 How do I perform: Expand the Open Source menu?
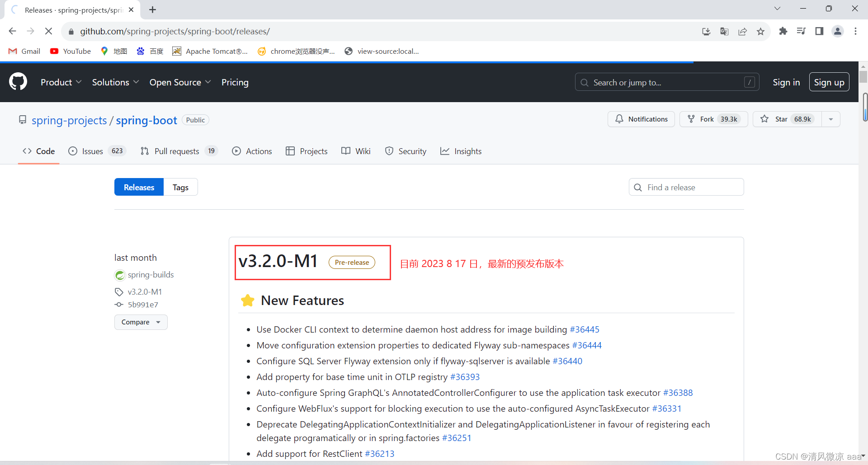tap(180, 82)
